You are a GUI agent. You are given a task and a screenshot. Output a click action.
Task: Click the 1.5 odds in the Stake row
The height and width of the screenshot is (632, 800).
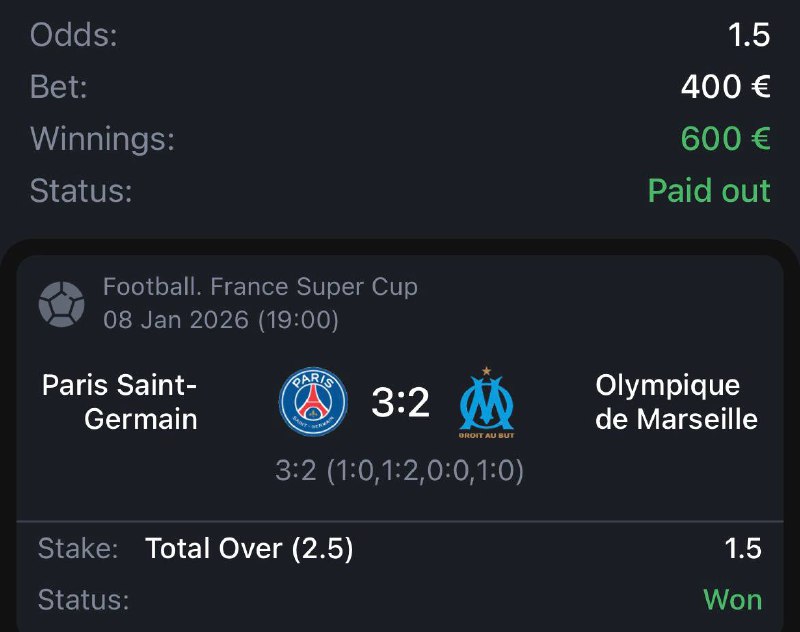point(742,548)
